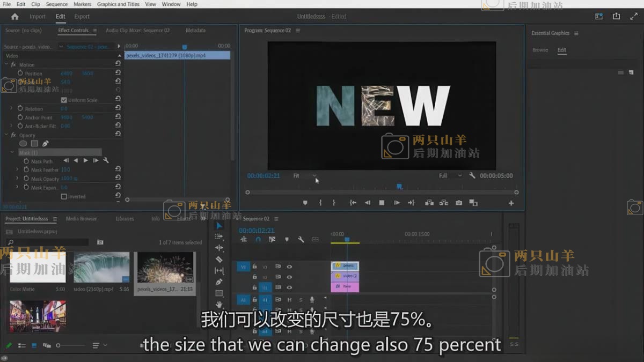Pick the Hand tool in the tools panel
The width and height of the screenshot is (644, 362).
click(x=219, y=305)
